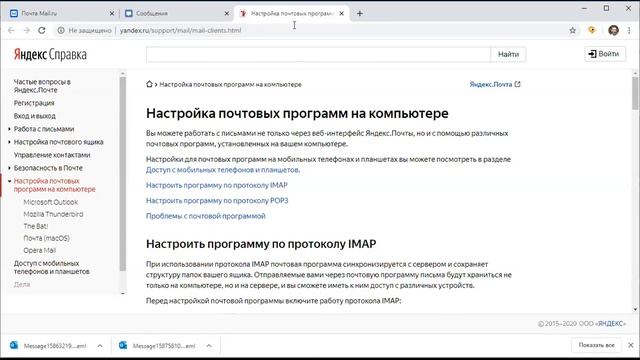640x360 pixels.
Task: Open the Chrome profile avatar
Action: pyautogui.click(x=613, y=30)
